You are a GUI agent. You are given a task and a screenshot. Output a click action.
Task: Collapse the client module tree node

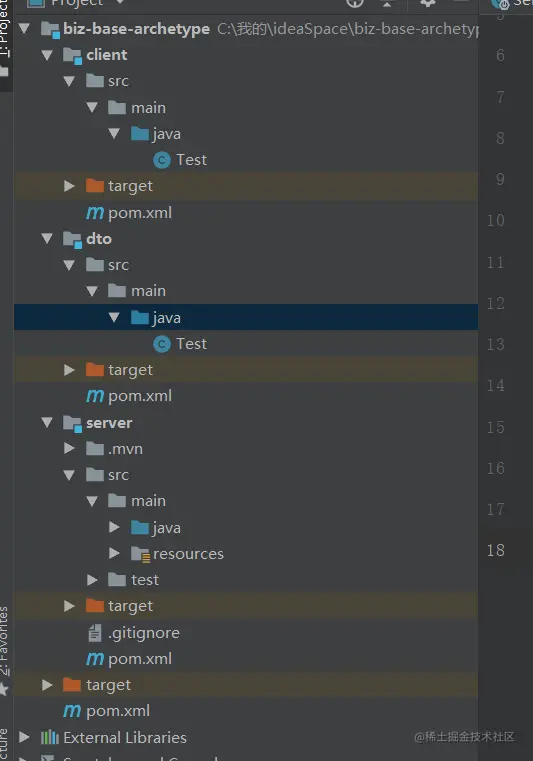click(x=47, y=55)
